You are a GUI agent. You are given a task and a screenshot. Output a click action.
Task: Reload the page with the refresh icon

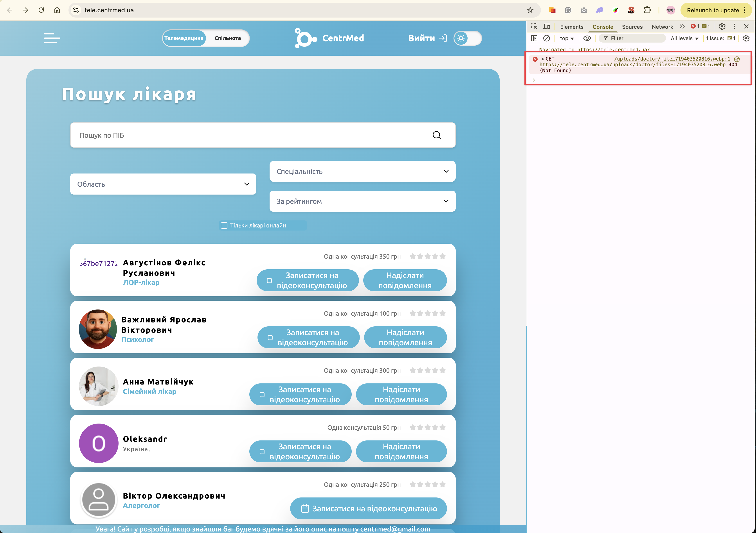tap(41, 10)
